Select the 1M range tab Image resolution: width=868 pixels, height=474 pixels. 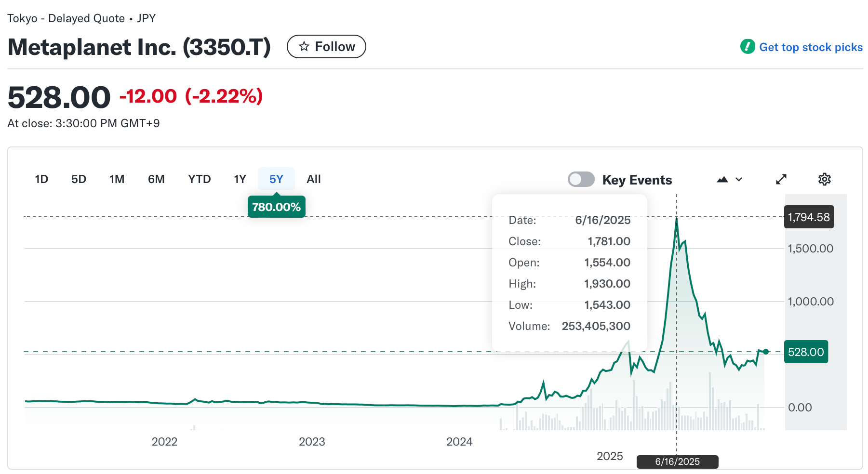117,179
